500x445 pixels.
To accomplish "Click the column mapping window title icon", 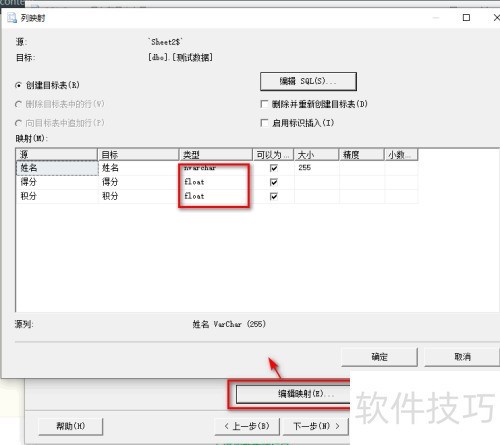I will click(12, 18).
